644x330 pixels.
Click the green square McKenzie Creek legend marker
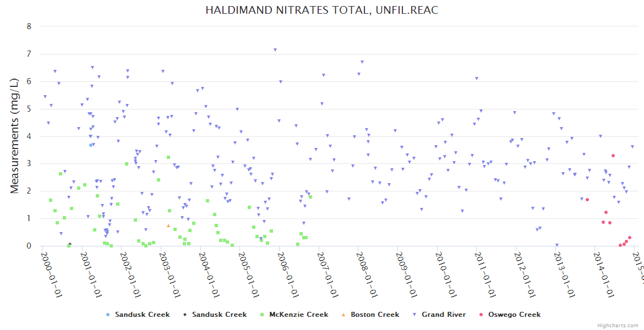pos(261,315)
